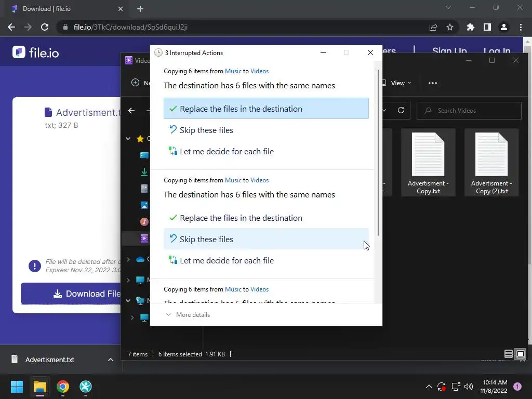532x399 pixels.
Task: Open Videos link in first copy prompt
Action: tap(259, 71)
